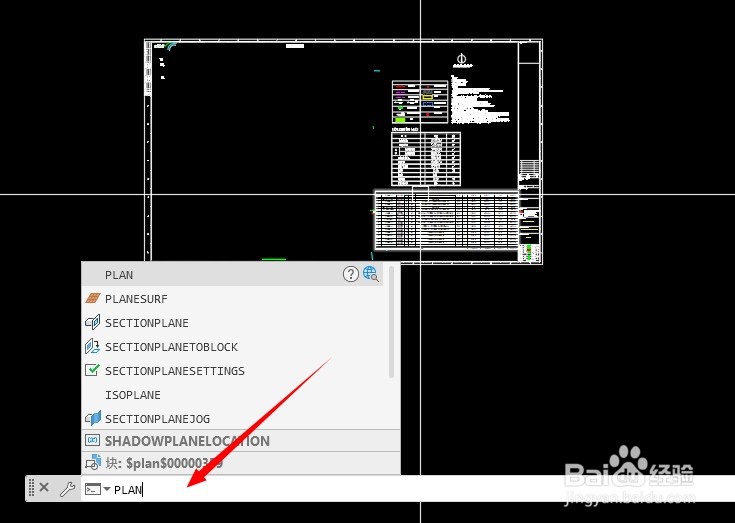The image size is (735, 523).
Task: Select the PLAN command suggestion
Action: click(x=232, y=275)
